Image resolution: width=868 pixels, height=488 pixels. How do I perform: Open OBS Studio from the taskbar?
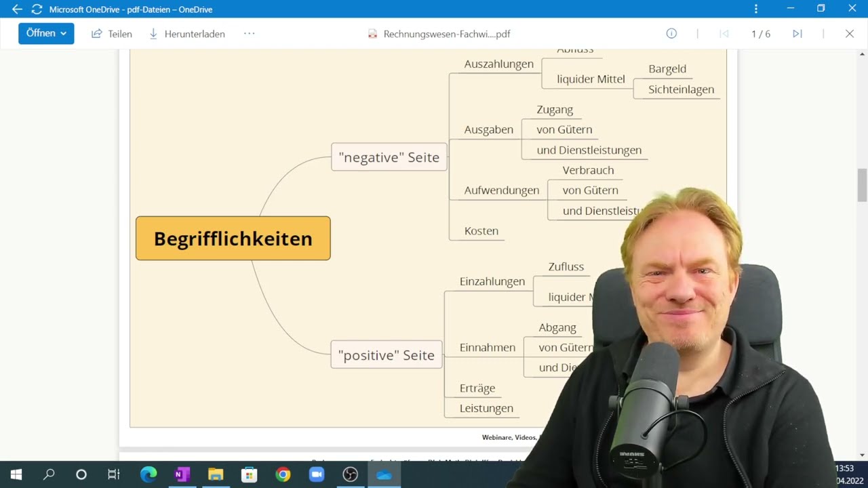pyautogui.click(x=350, y=474)
